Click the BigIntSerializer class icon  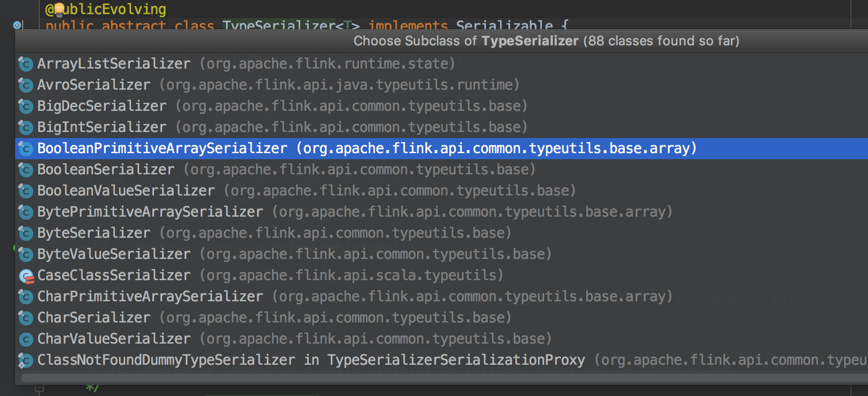pyautogui.click(x=26, y=127)
